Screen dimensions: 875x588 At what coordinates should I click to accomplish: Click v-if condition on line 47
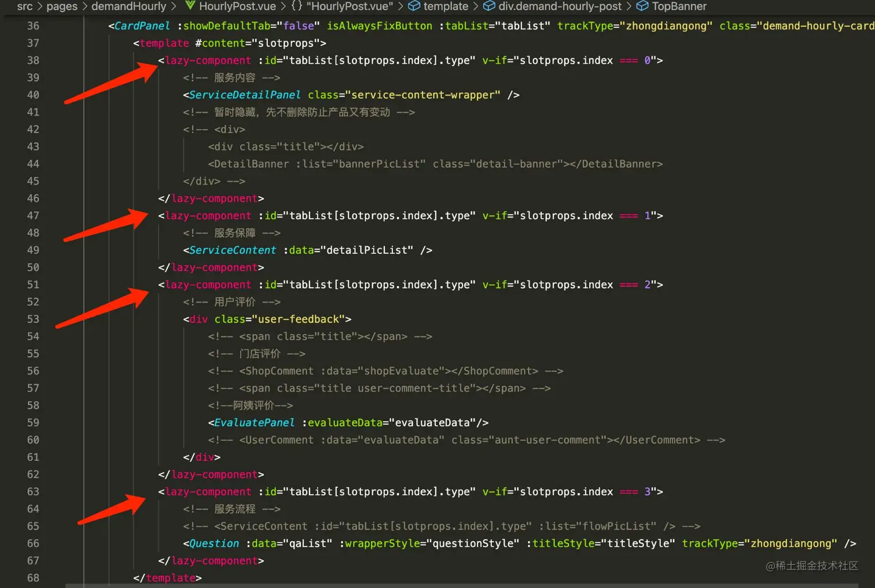coord(569,215)
